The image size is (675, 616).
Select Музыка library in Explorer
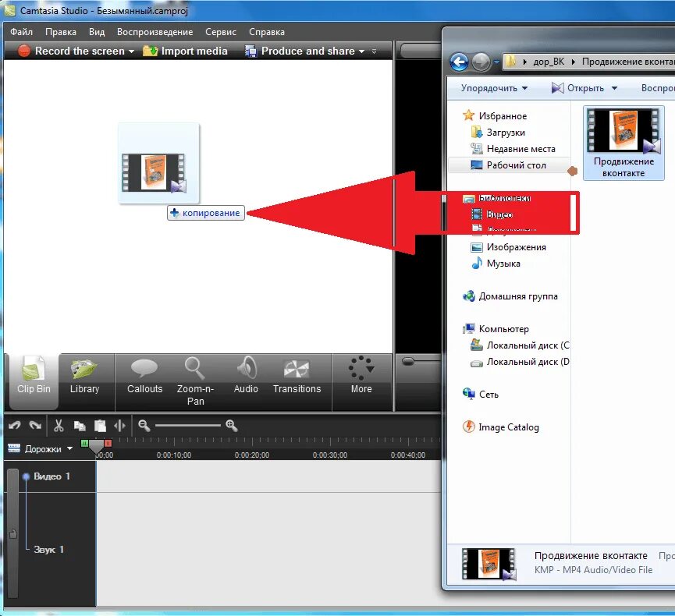pyautogui.click(x=496, y=264)
